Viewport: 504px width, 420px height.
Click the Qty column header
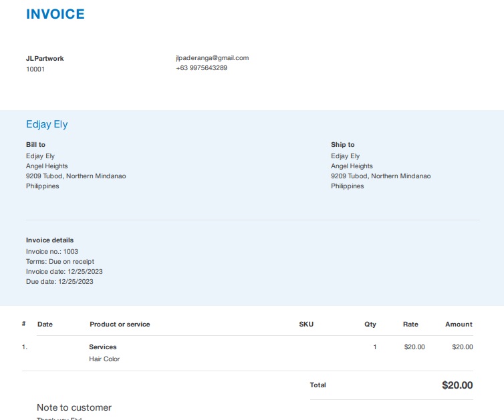pos(370,325)
